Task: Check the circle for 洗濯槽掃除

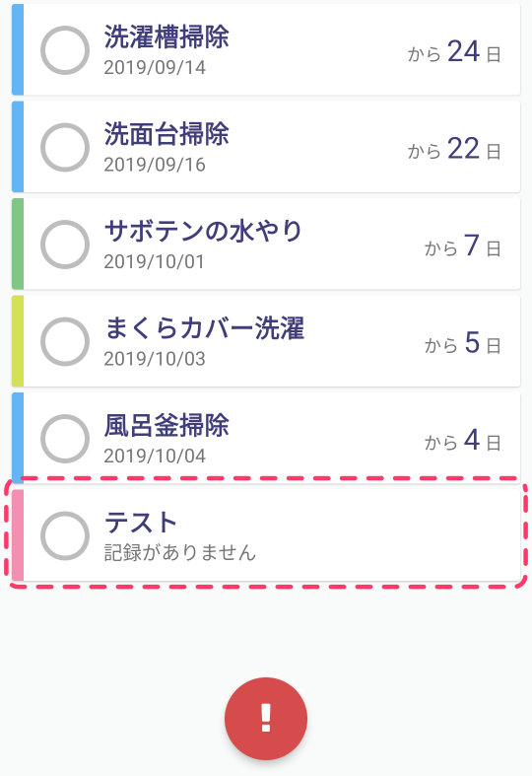Action: (x=65, y=50)
